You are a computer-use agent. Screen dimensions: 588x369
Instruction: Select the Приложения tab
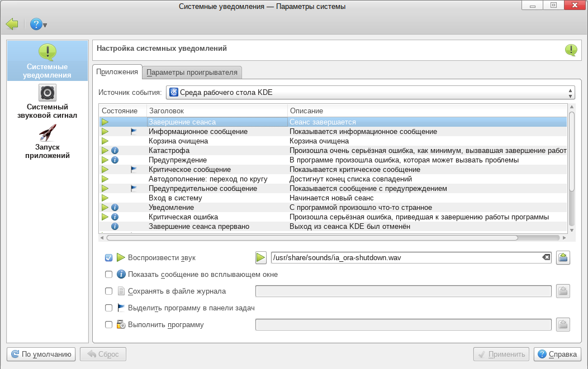pyautogui.click(x=117, y=72)
